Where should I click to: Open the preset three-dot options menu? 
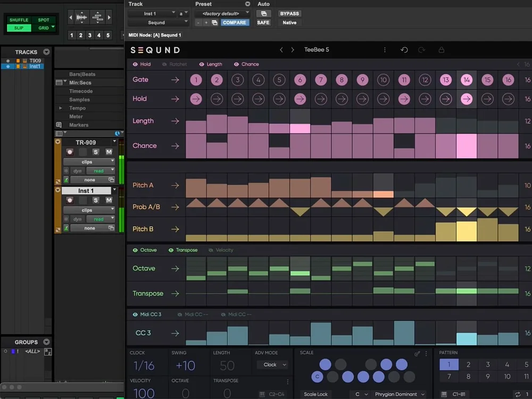[385, 50]
